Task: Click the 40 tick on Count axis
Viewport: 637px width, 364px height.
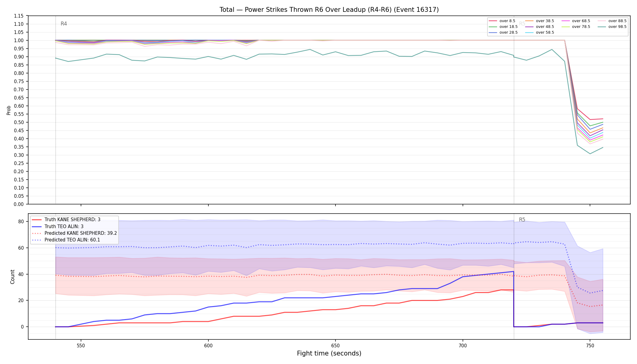Action: (x=21, y=274)
